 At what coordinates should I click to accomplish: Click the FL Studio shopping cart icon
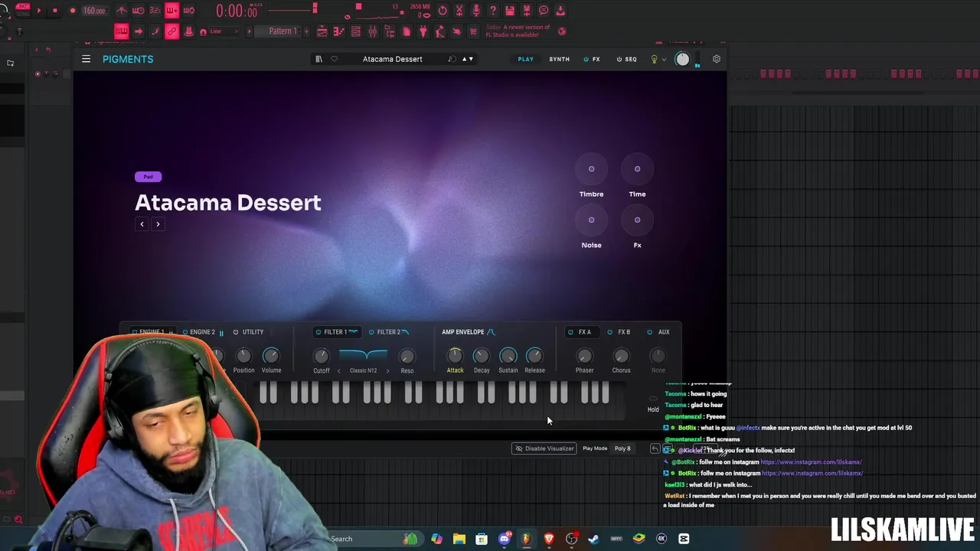click(x=473, y=31)
